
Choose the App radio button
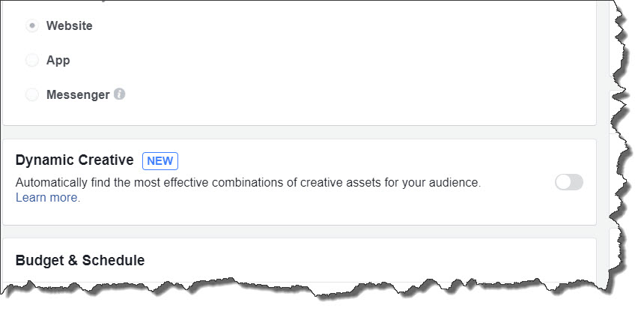[32, 60]
